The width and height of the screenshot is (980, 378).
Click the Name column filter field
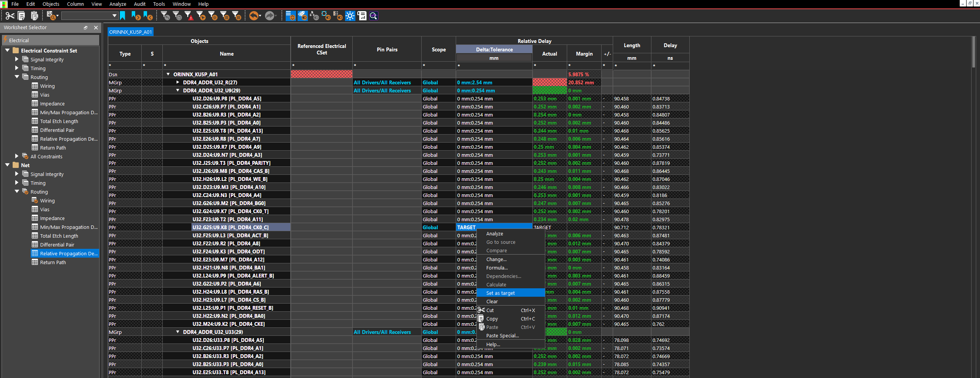pyautogui.click(x=226, y=66)
